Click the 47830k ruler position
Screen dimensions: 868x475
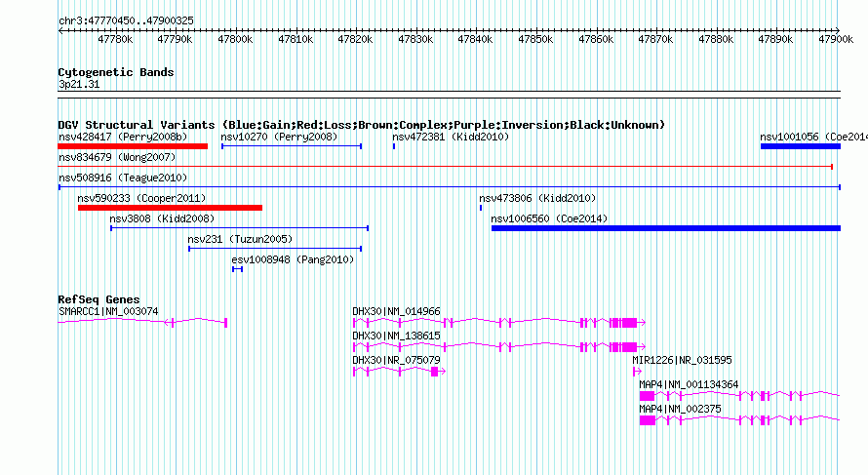click(415, 39)
